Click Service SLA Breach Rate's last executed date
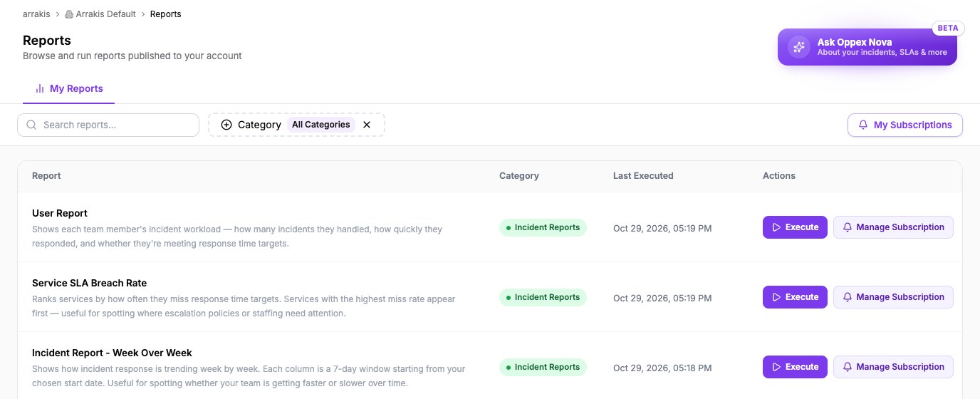This screenshot has width=980, height=399. [x=662, y=299]
